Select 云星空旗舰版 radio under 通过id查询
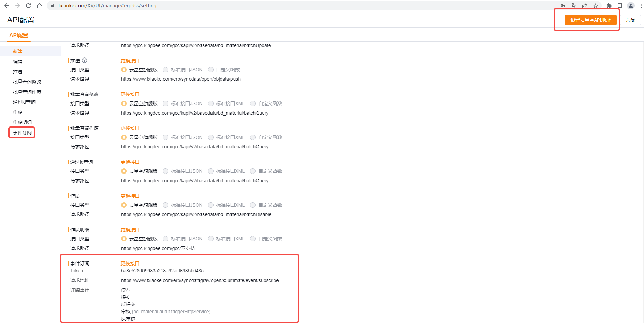Screen dimensions: 644x323 click(x=124, y=171)
